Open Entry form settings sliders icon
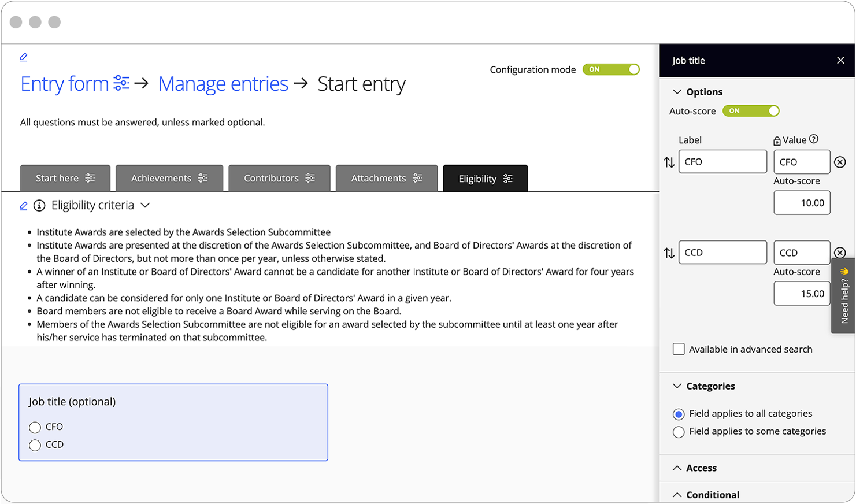 tap(121, 83)
